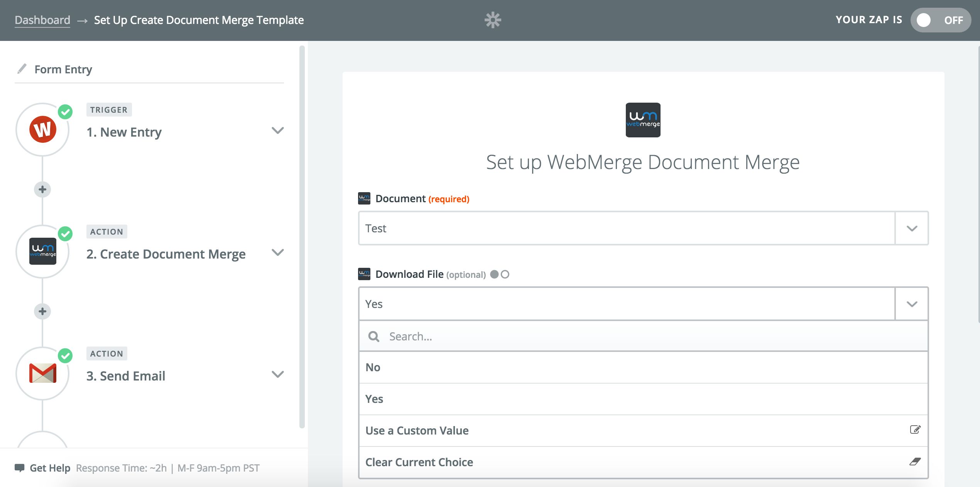The image size is (980, 487).
Task: Click the TRIGGER label badge
Action: coord(109,110)
